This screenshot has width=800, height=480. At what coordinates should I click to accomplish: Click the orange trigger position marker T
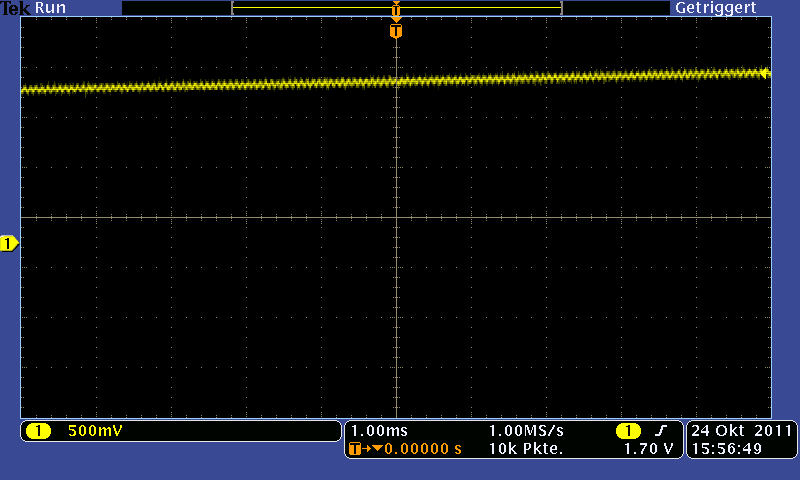396,32
